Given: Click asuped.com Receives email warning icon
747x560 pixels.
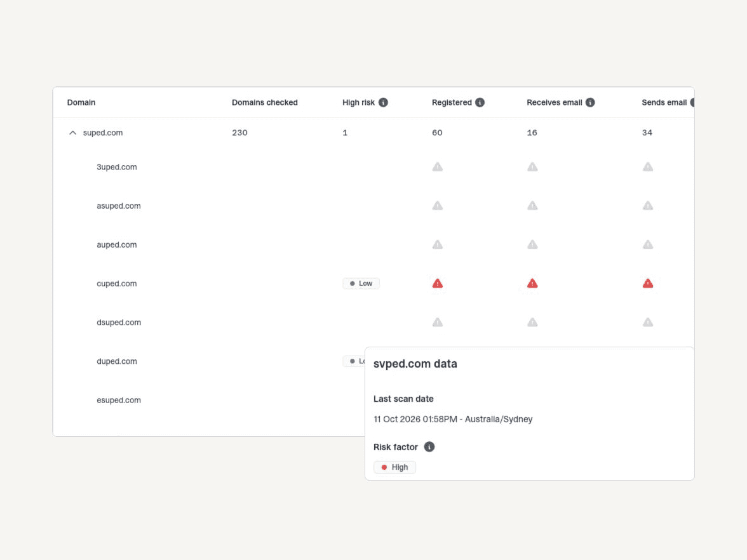Looking at the screenshot, I should 532,206.
